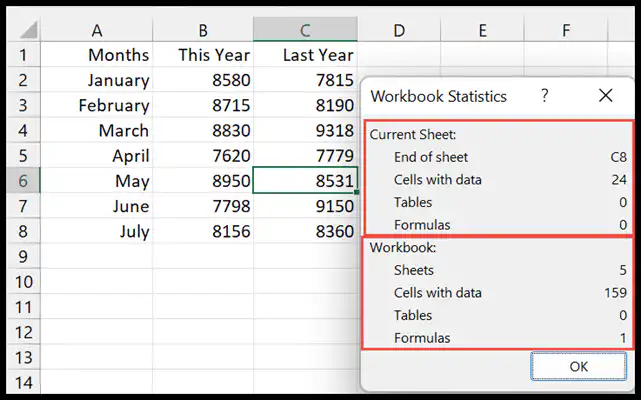Select column C header
This screenshot has width=641, height=400.
point(305,30)
